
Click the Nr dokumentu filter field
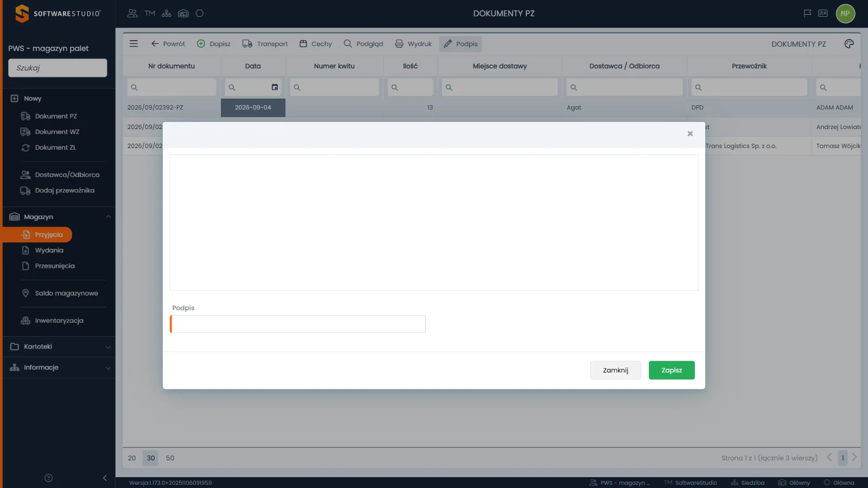coord(171,87)
